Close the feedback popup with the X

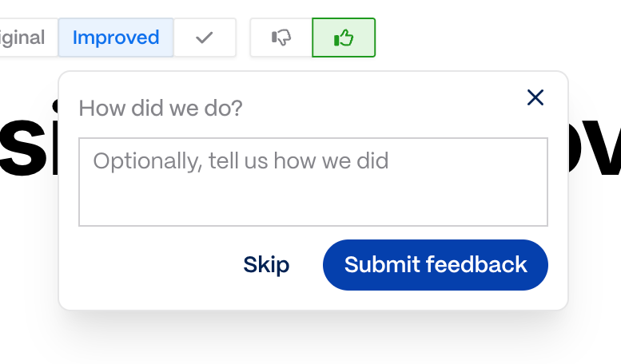[535, 97]
